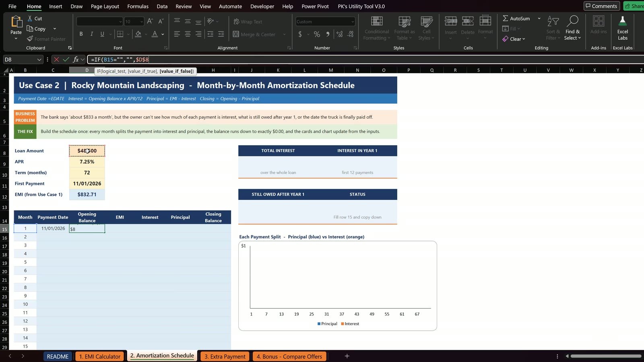Click the Percent Style icon
Screen dimensions: 644x362
(317, 34)
